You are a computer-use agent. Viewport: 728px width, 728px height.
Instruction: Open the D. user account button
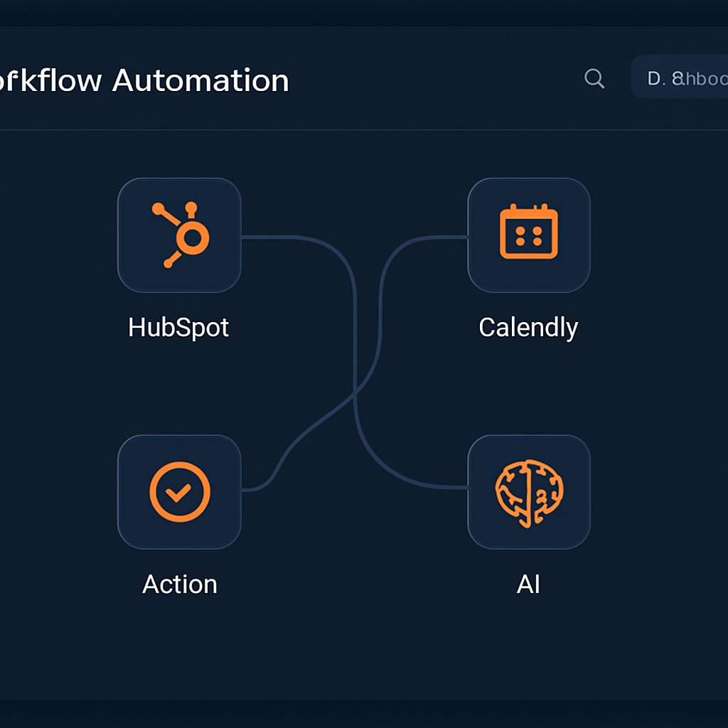click(679, 77)
